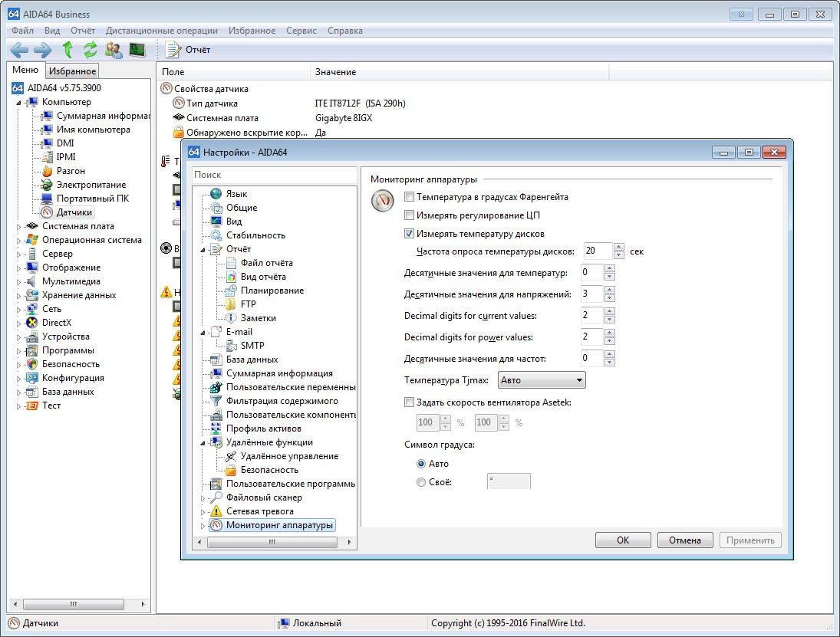The height and width of the screenshot is (637, 840).
Task: Select Суммарная информация settings tree item
Action: [279, 373]
